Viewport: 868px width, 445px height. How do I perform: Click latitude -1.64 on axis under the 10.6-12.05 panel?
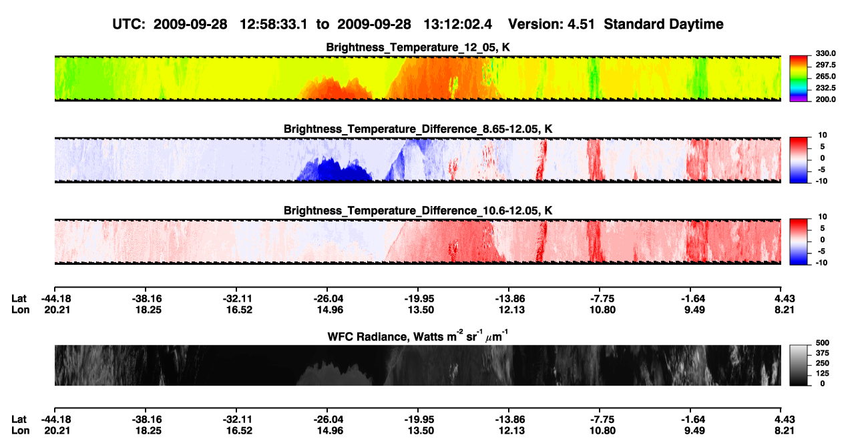click(x=690, y=298)
